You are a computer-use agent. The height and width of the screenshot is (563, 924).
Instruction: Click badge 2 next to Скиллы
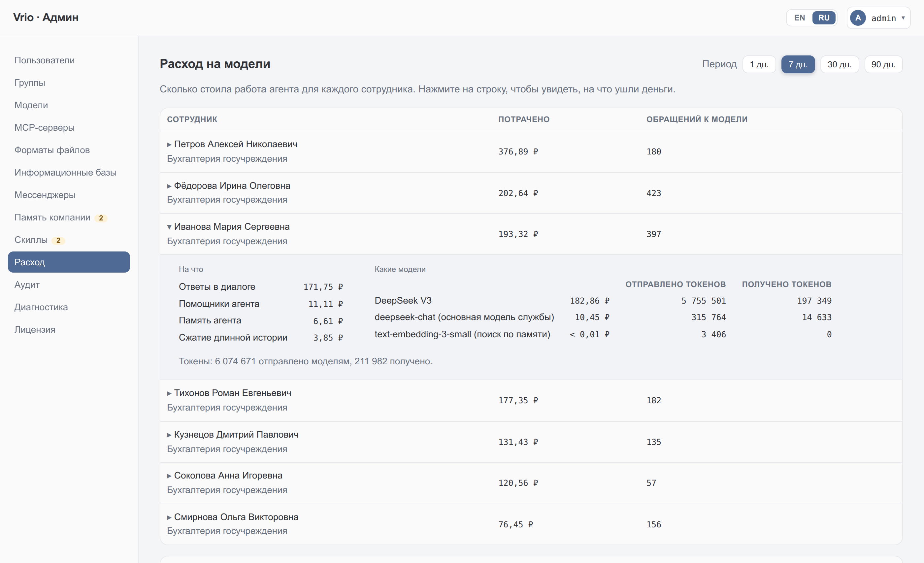point(58,241)
